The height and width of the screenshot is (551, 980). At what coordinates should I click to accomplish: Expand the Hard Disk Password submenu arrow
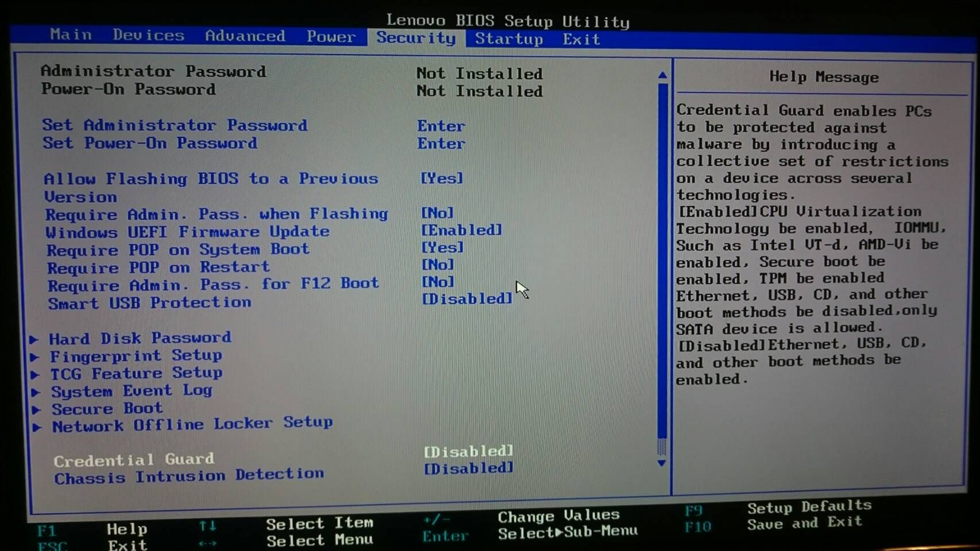[x=34, y=339]
